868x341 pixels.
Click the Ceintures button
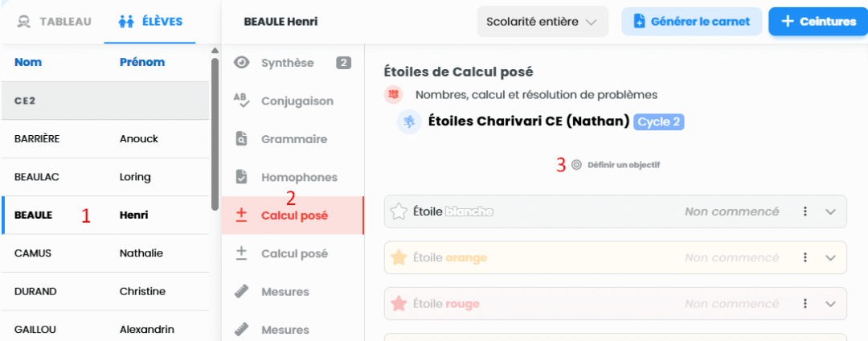[x=818, y=23]
